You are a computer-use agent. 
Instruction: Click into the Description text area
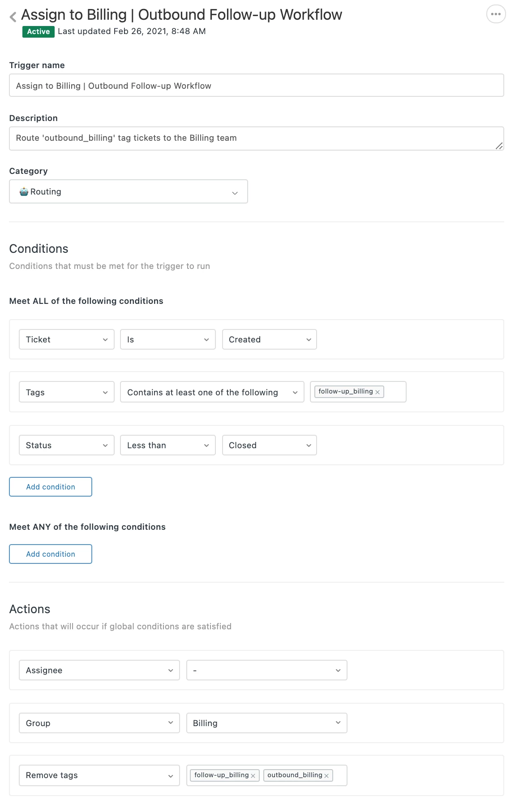[x=256, y=138]
